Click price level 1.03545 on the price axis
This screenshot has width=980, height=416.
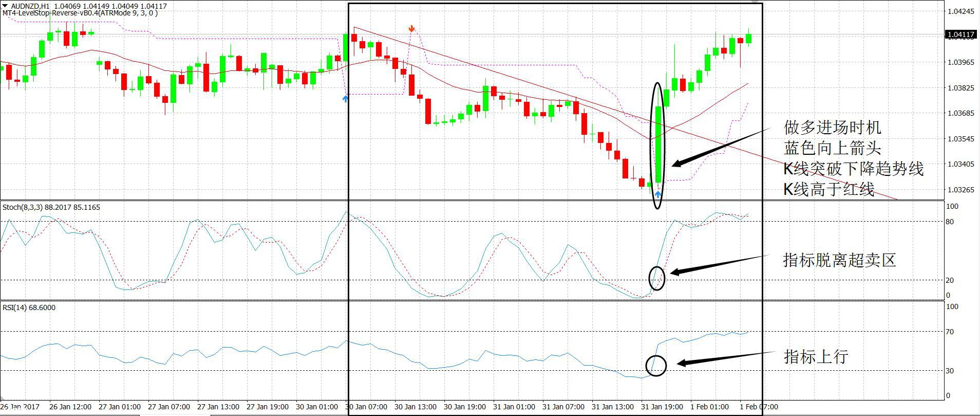(x=960, y=139)
